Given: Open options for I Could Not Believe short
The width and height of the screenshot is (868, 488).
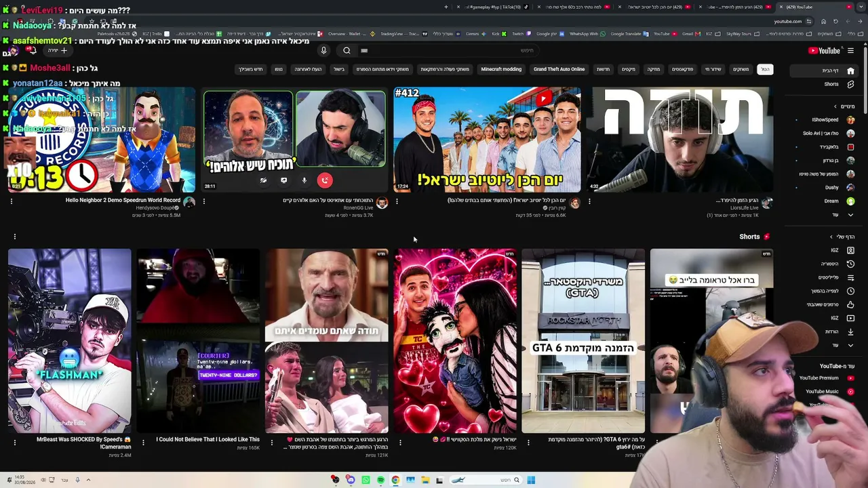Looking at the screenshot, I should [143, 443].
